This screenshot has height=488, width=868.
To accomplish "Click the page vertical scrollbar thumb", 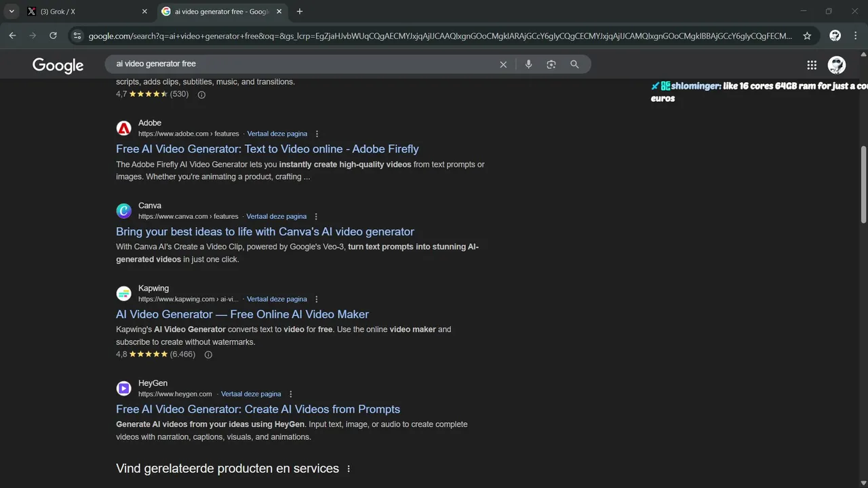I will (863, 184).
